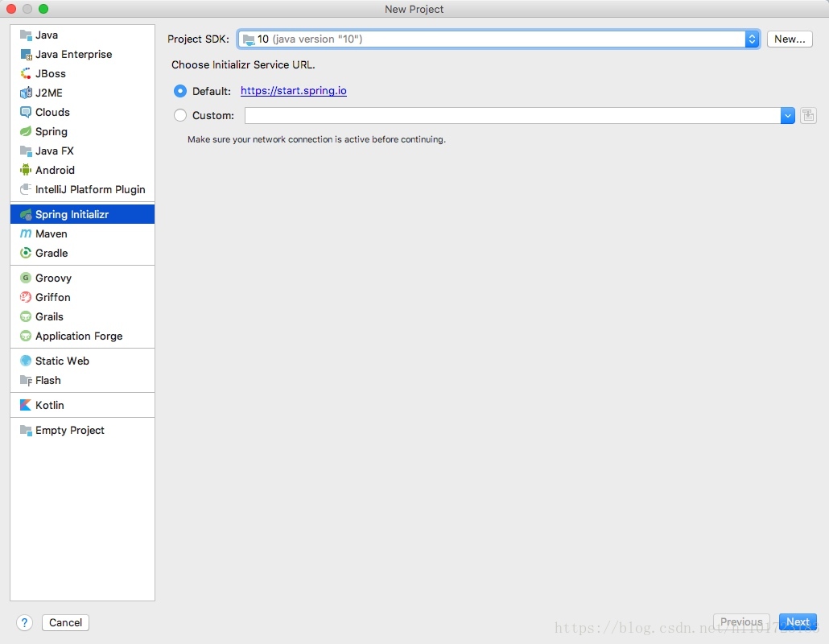Click the Java Enterprise icon
Image resolution: width=829 pixels, height=644 pixels.
click(26, 55)
